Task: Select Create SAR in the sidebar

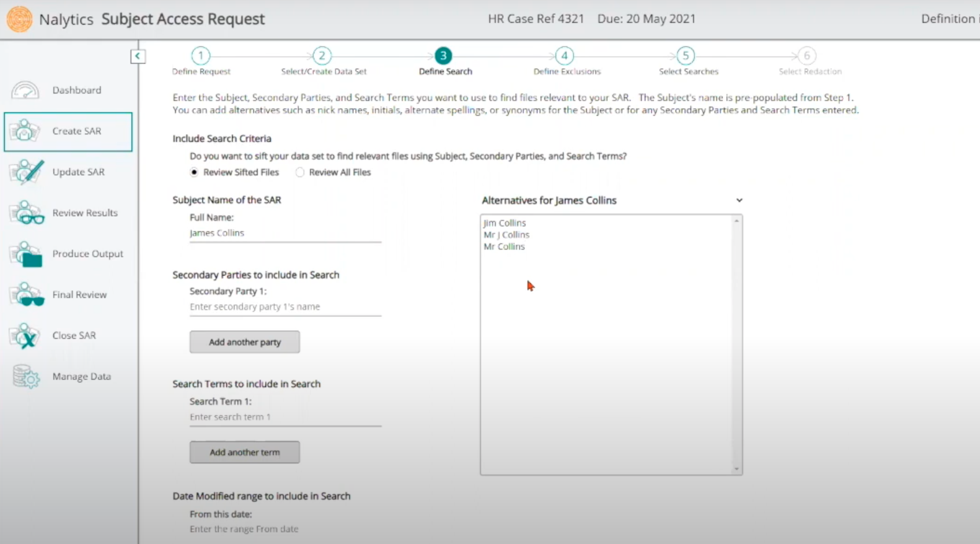Action: point(68,131)
